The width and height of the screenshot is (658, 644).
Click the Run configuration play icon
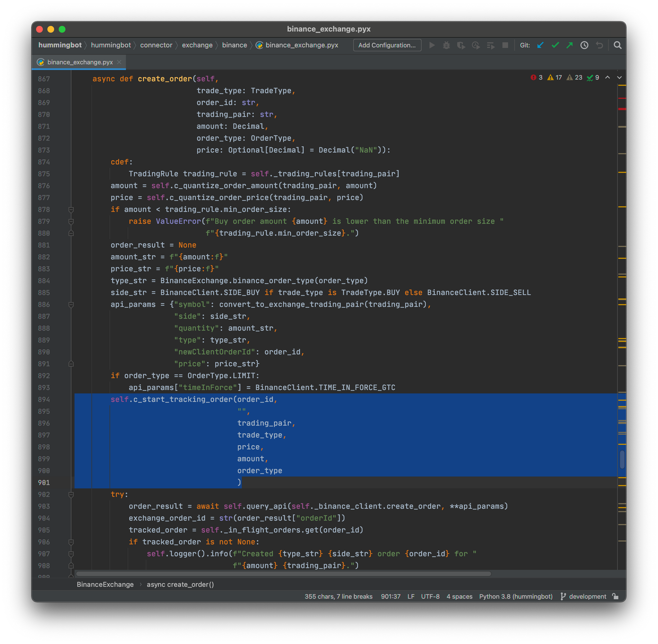[x=432, y=45]
